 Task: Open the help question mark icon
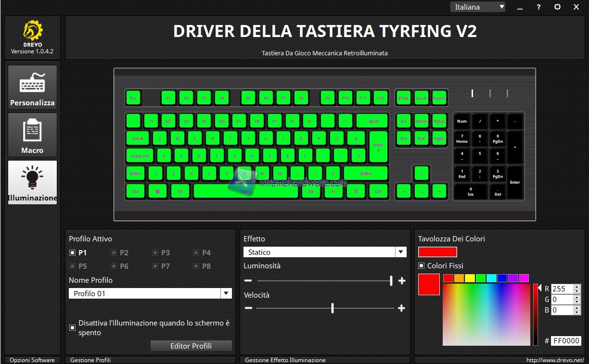pyautogui.click(x=538, y=7)
